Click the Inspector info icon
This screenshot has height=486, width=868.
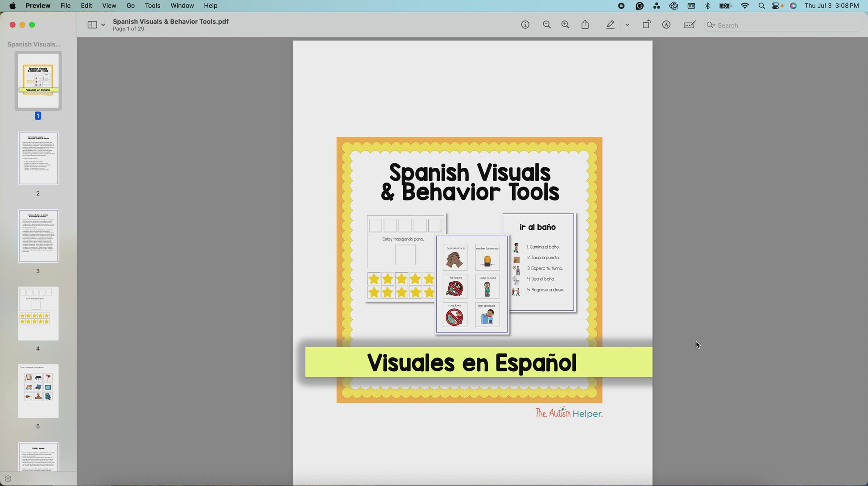[x=525, y=25]
